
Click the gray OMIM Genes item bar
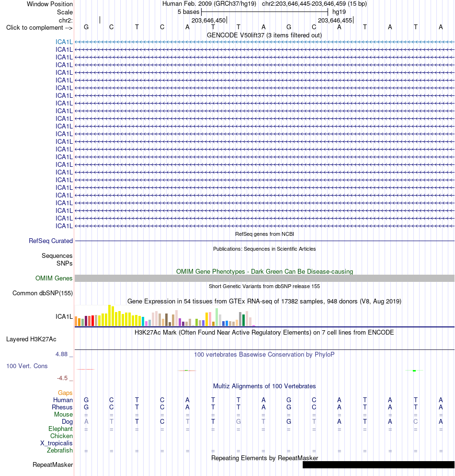click(264, 278)
